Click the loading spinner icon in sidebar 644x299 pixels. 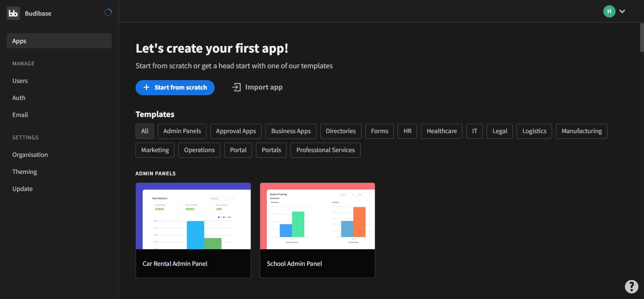coord(108,13)
